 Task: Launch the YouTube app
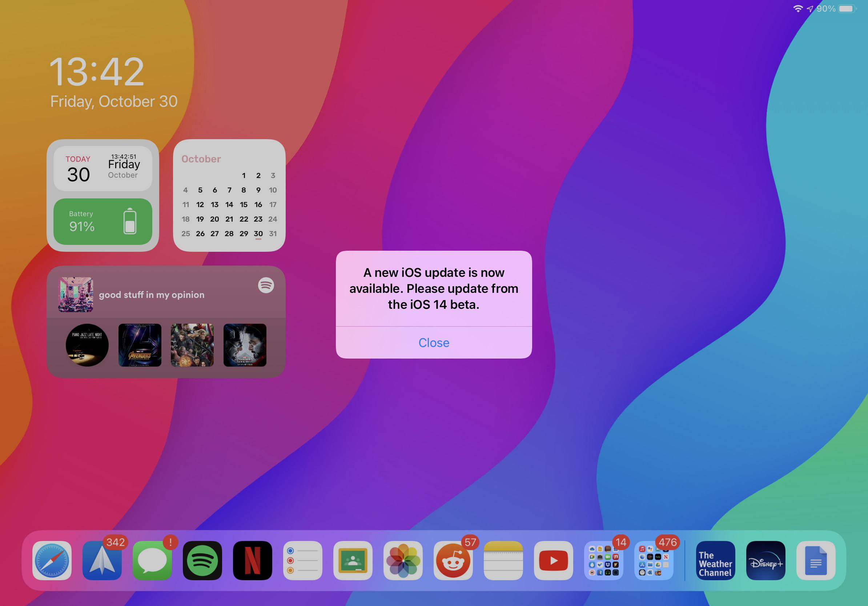(x=554, y=560)
